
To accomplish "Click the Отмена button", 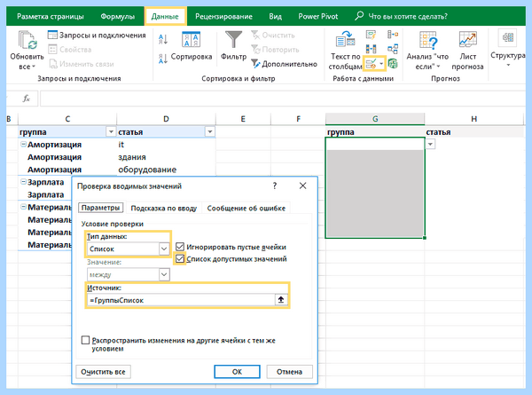I will pyautogui.click(x=289, y=372).
